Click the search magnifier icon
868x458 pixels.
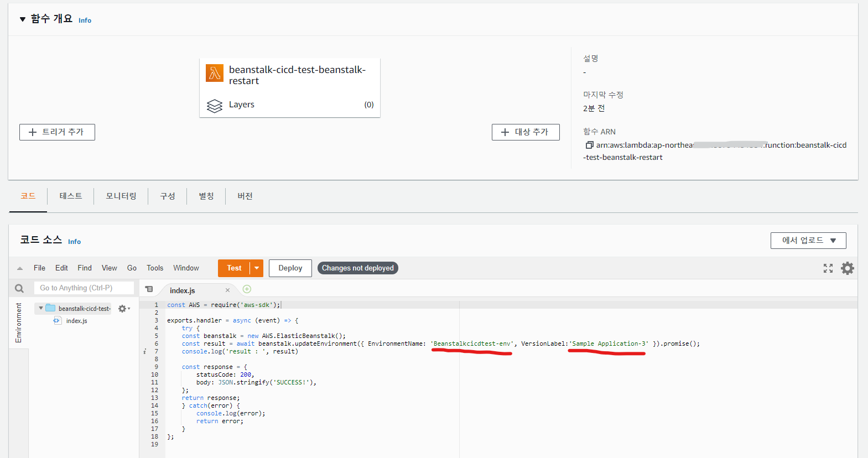click(x=19, y=288)
